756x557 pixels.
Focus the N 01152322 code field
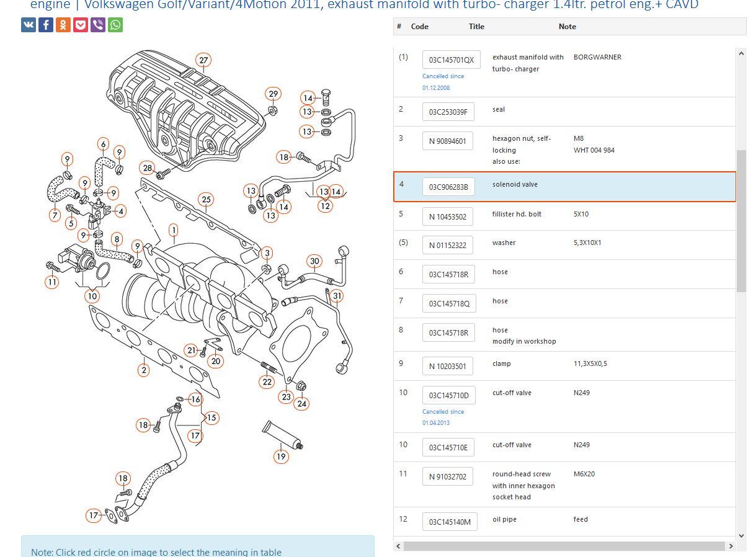(448, 245)
